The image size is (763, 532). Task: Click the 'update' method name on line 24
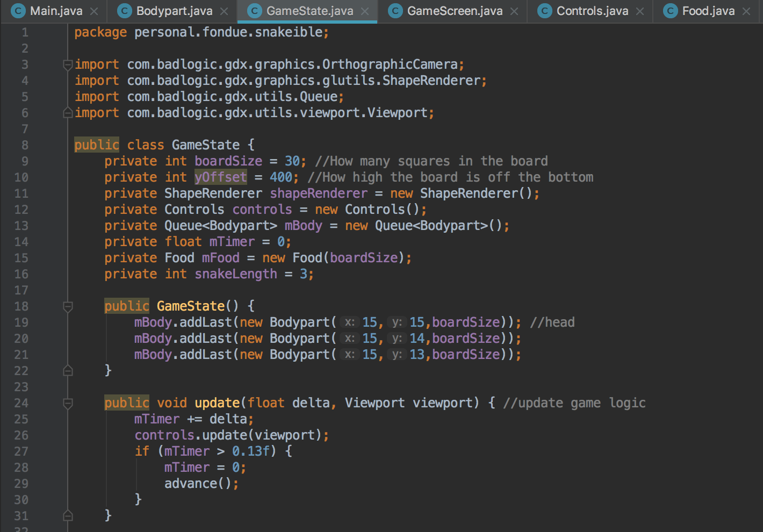[217, 403]
